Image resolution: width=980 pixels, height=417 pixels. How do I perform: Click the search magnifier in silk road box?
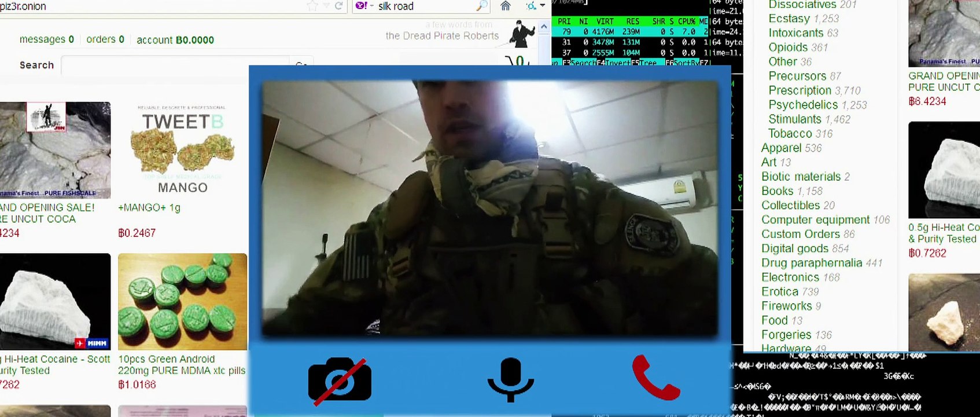click(x=481, y=6)
